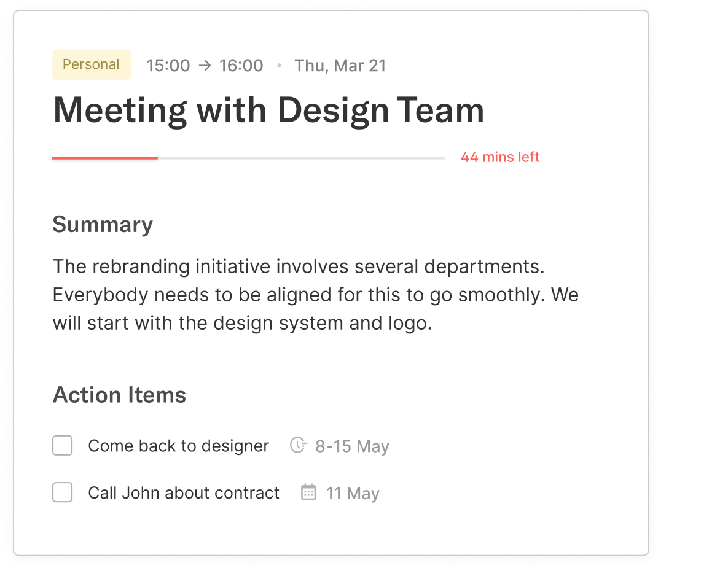728x571 pixels.
Task: Click the Call John about contract text
Action: [184, 493]
